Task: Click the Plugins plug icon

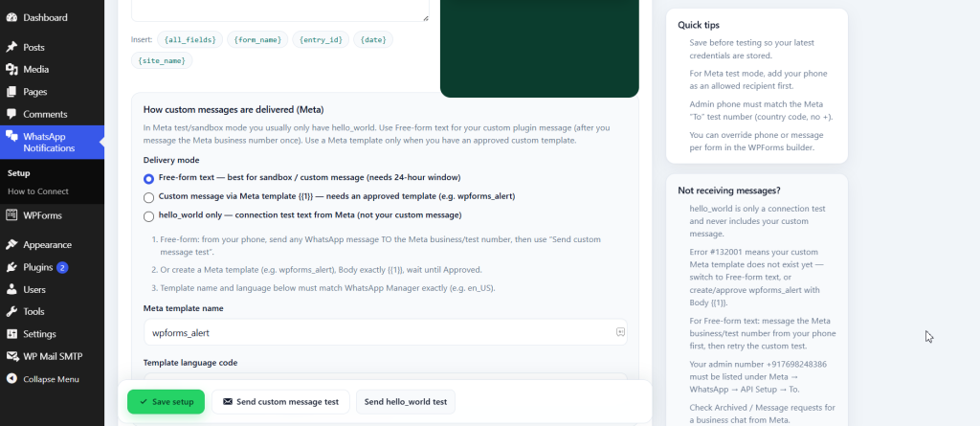Action: [11, 267]
